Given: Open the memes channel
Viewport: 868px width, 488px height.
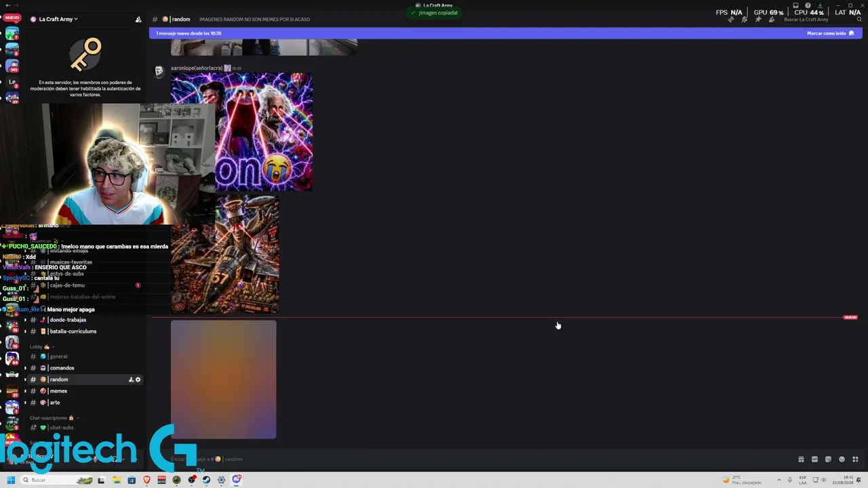Looking at the screenshot, I should coord(58,391).
